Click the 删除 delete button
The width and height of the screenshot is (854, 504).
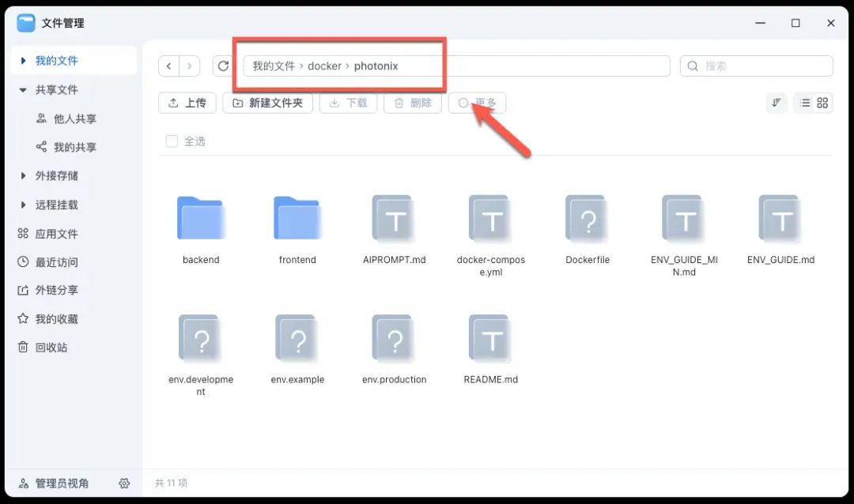coord(412,103)
